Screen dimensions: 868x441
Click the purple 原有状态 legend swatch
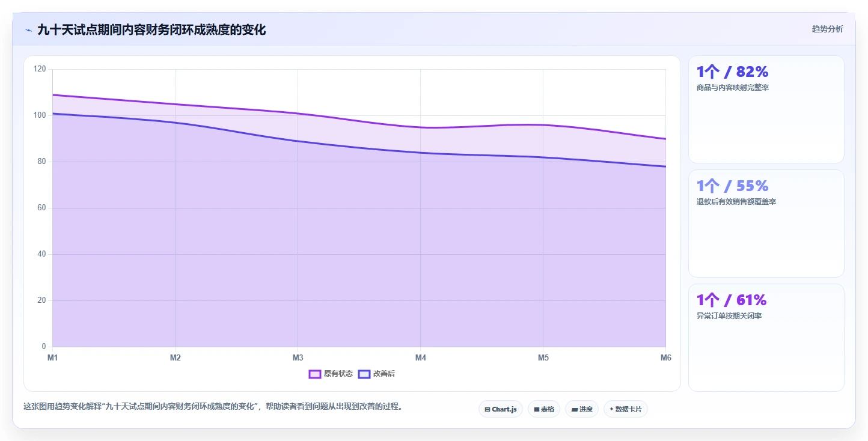[x=315, y=374]
